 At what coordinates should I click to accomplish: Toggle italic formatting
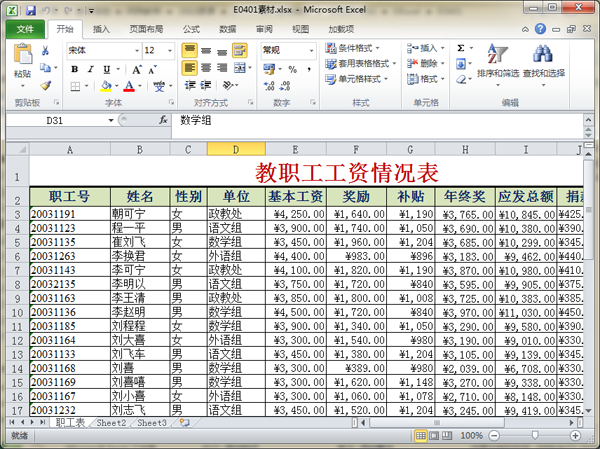point(89,69)
